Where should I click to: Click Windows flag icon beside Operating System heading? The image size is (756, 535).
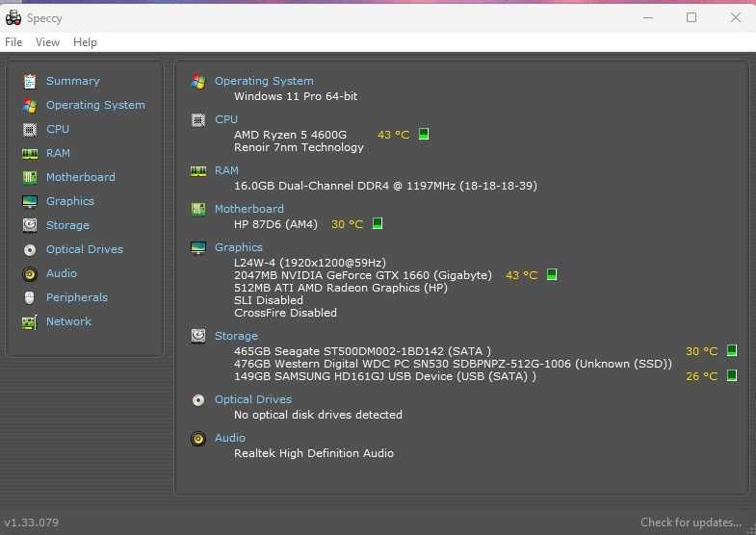point(198,82)
